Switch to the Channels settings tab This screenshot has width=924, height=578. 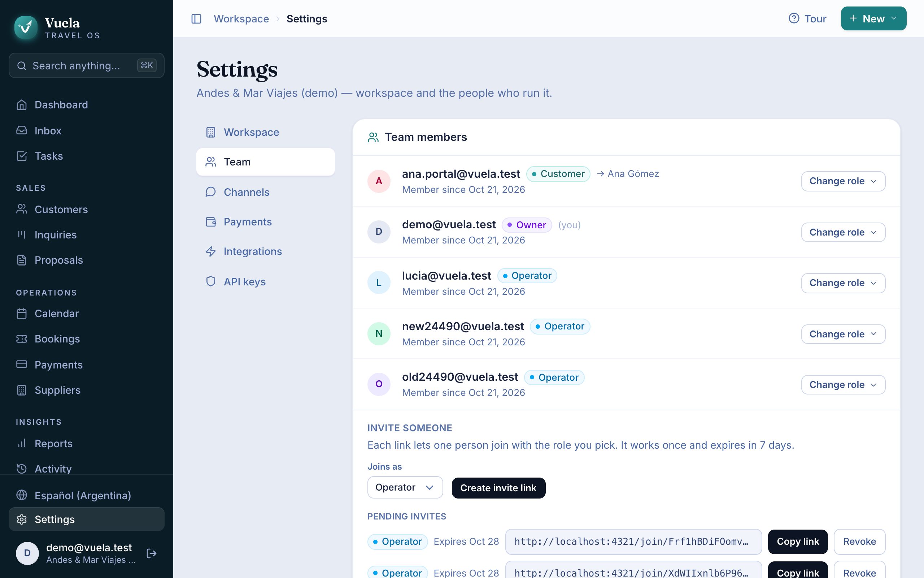coord(266,192)
